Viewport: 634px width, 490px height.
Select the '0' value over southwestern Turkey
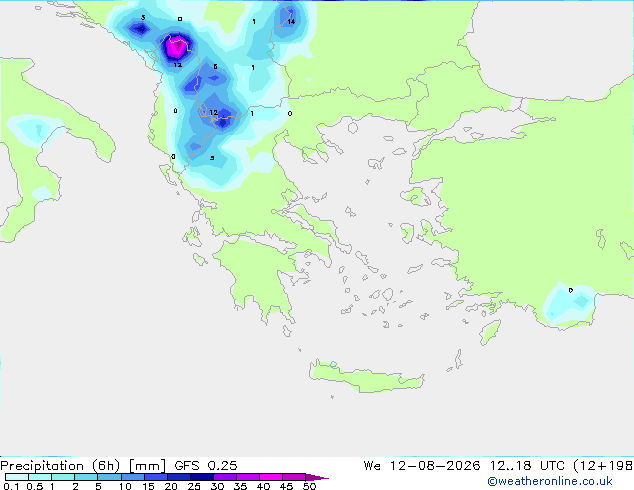click(x=571, y=290)
